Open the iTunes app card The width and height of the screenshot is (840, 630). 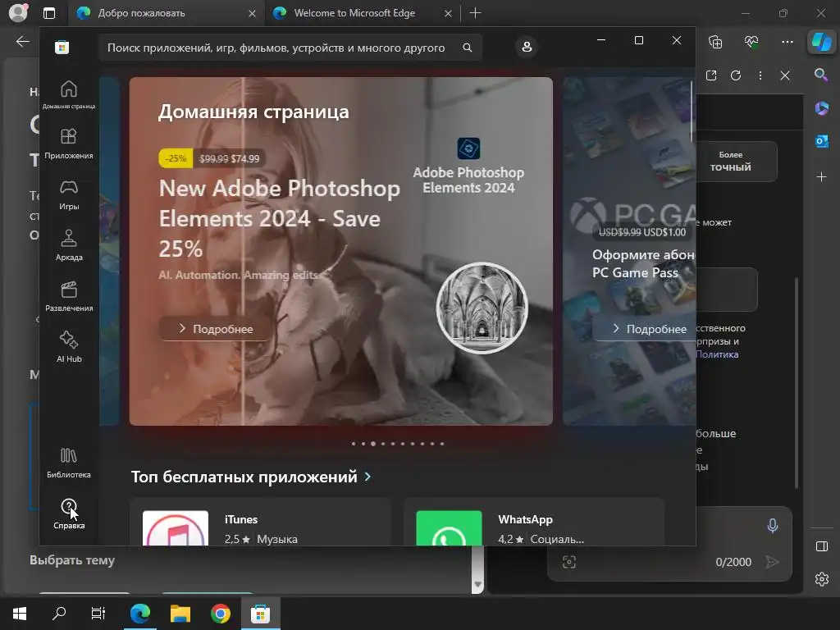(x=260, y=523)
